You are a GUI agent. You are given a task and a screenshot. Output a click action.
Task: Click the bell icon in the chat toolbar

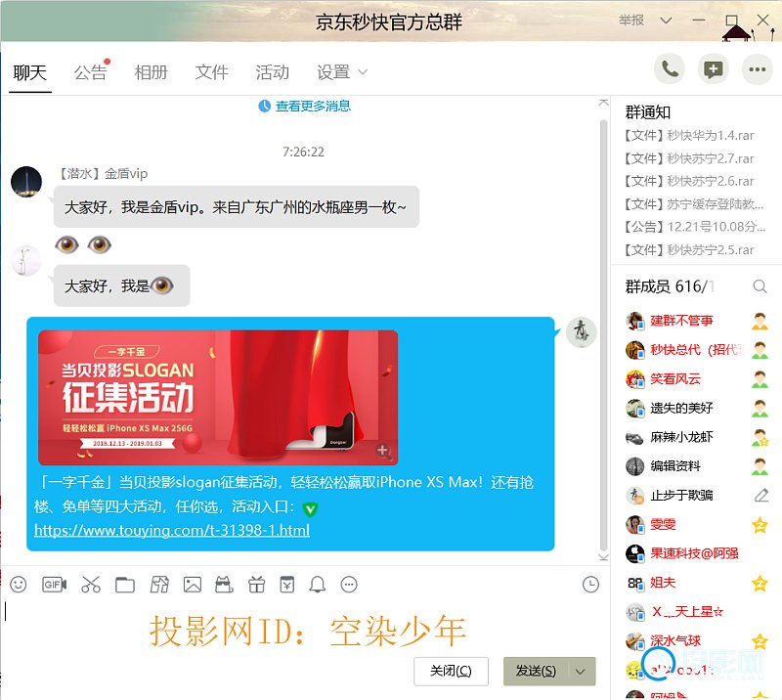(x=318, y=585)
